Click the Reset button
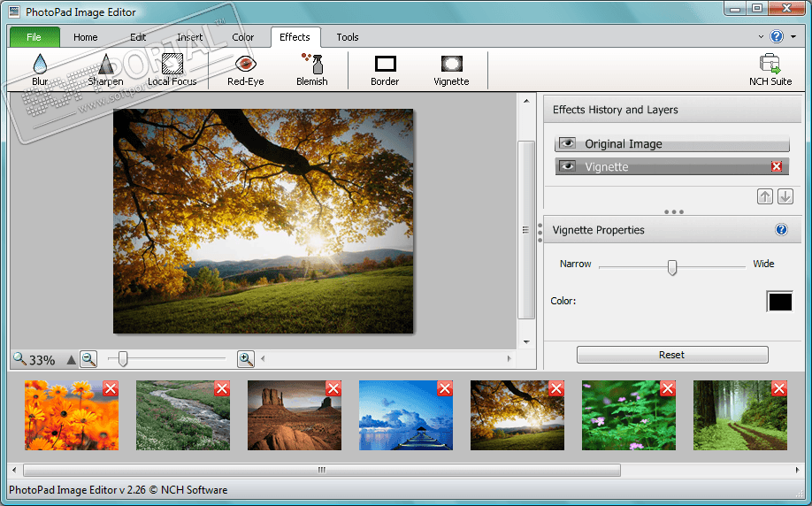 pyautogui.click(x=672, y=355)
